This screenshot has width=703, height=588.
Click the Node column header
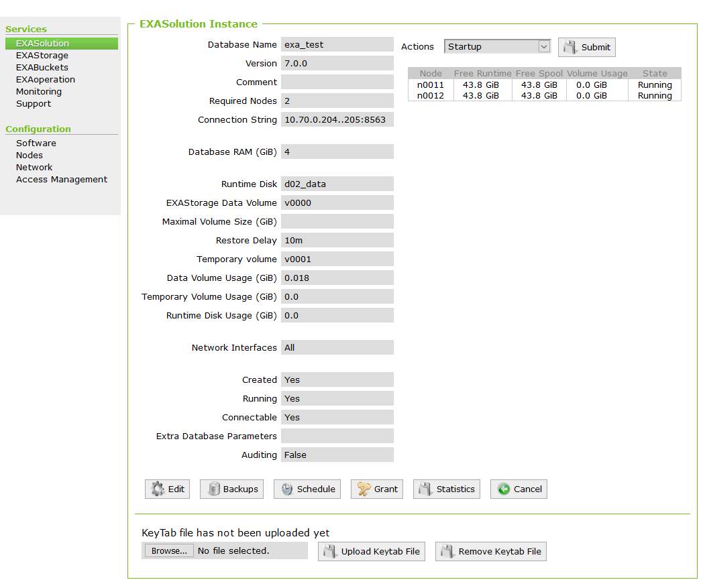(431, 74)
